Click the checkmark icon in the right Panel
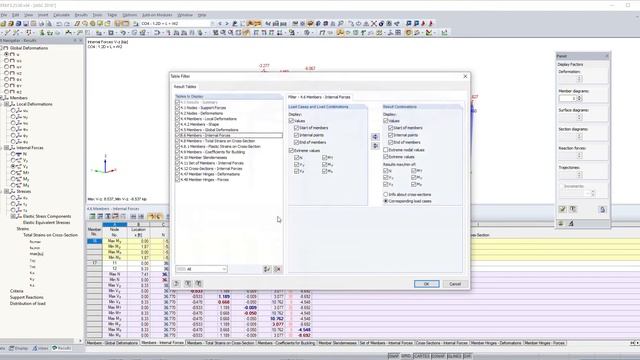The image size is (640, 360). tap(562, 209)
